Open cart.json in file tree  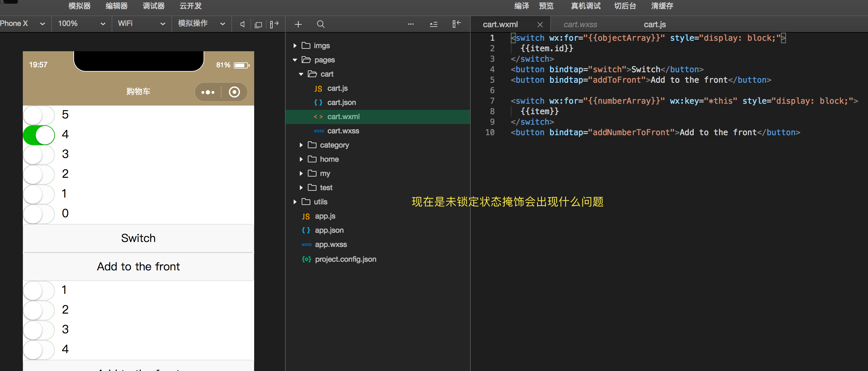[341, 102]
